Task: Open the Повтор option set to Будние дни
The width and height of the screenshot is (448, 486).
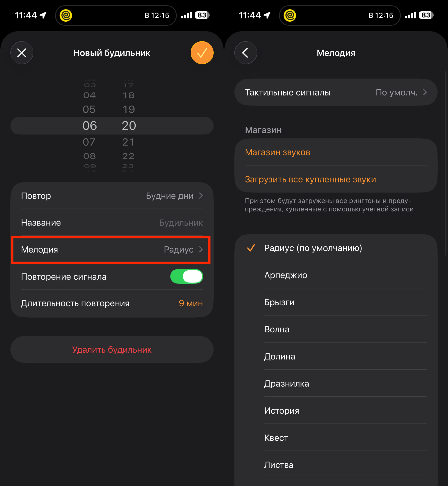Action: 112,196
